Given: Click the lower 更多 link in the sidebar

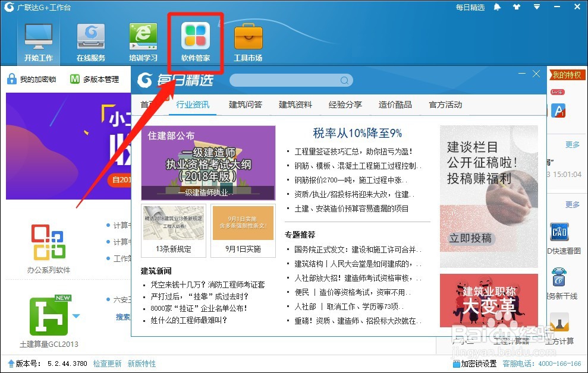Looking at the screenshot, I should (x=573, y=204).
